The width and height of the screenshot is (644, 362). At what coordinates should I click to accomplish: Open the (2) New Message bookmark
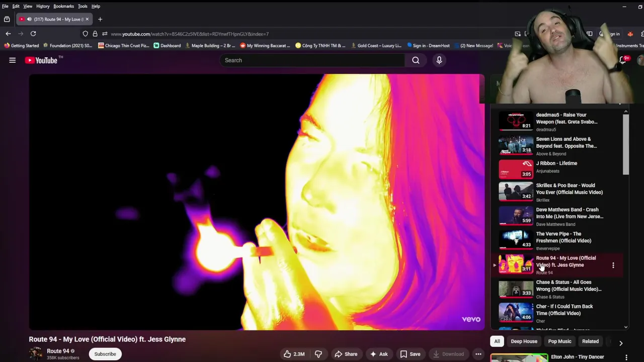coord(473,46)
